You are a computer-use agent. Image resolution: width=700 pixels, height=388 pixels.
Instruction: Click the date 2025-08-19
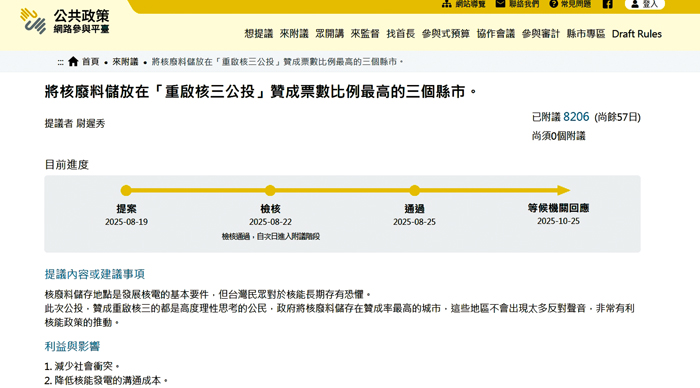point(126,222)
